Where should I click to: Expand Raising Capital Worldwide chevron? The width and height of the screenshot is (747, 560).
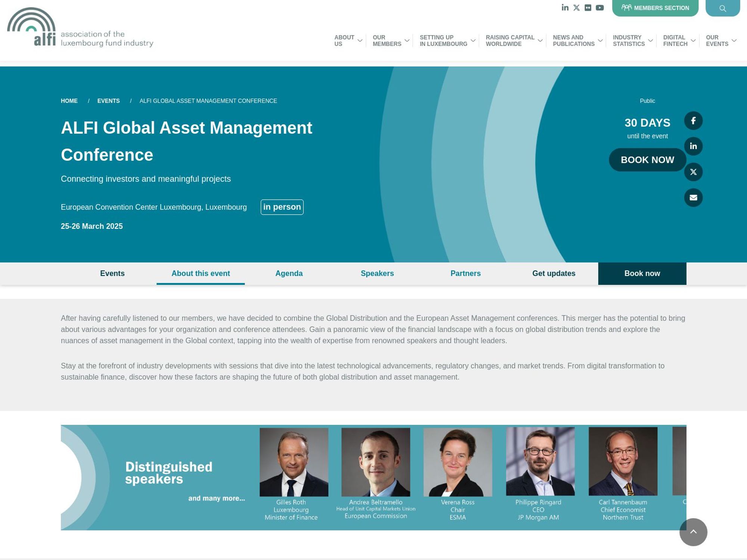pos(540,41)
